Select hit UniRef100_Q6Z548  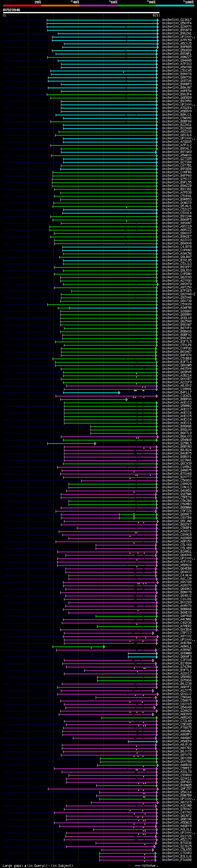tap(177, 321)
